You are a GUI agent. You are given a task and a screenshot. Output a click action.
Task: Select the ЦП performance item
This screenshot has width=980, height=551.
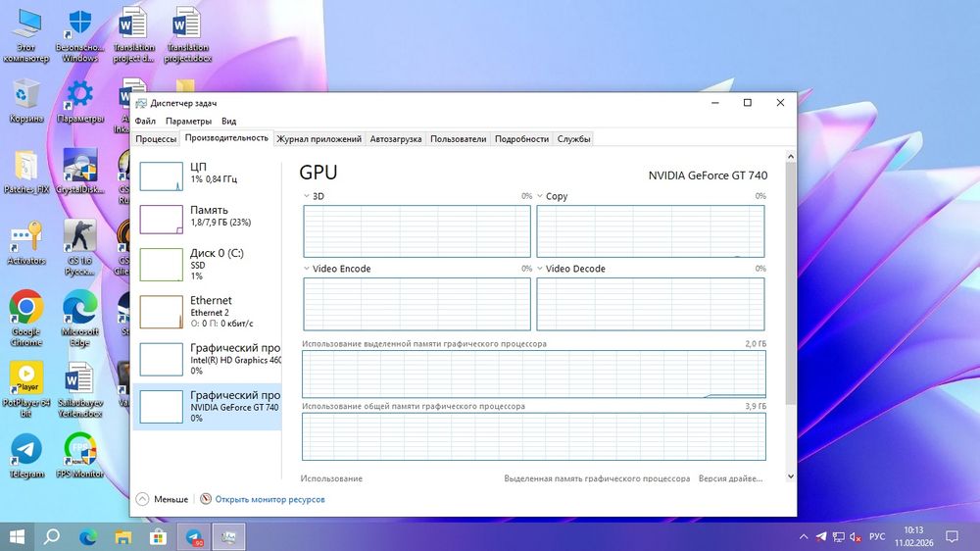point(207,175)
